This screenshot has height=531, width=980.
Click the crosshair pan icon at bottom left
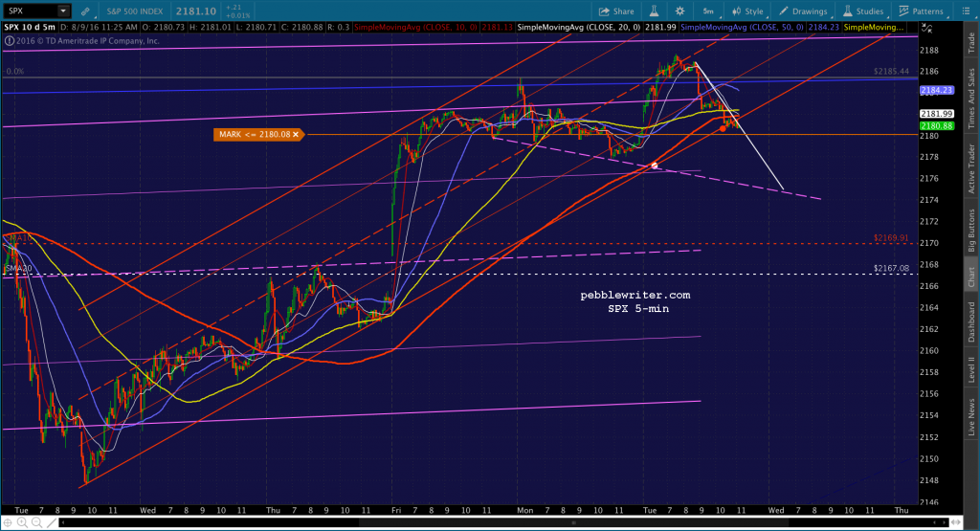click(x=8, y=523)
